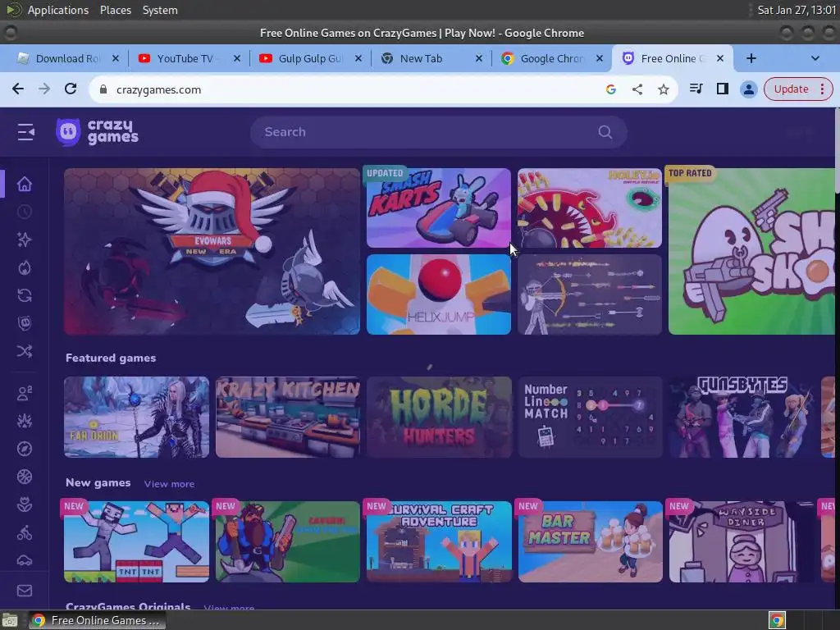Click the browser Back arrow

[18, 89]
